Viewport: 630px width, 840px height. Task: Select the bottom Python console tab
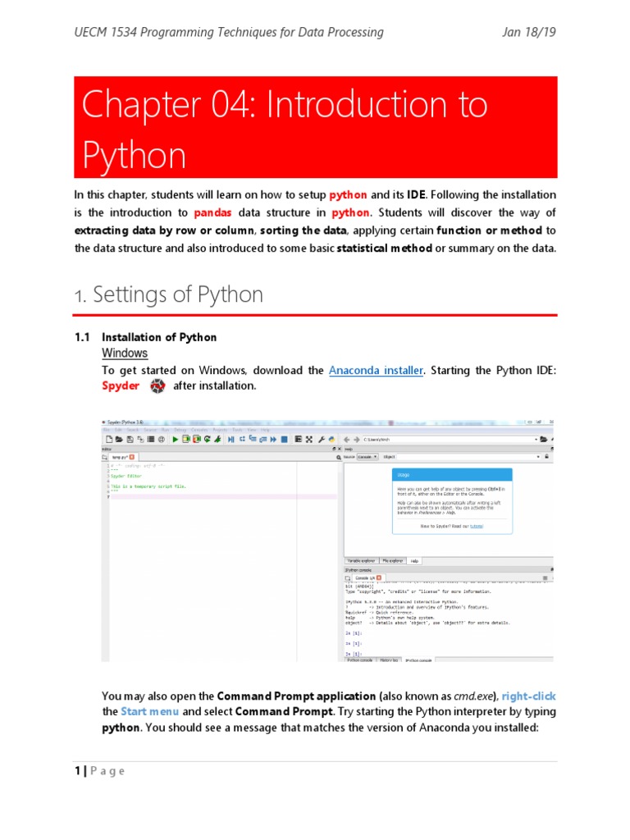pos(359,660)
